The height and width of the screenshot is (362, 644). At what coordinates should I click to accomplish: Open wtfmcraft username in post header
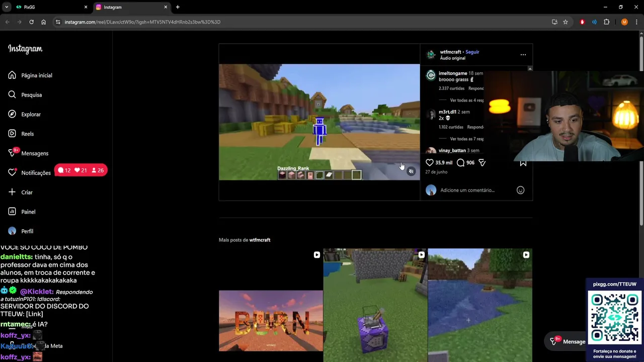pos(450,52)
